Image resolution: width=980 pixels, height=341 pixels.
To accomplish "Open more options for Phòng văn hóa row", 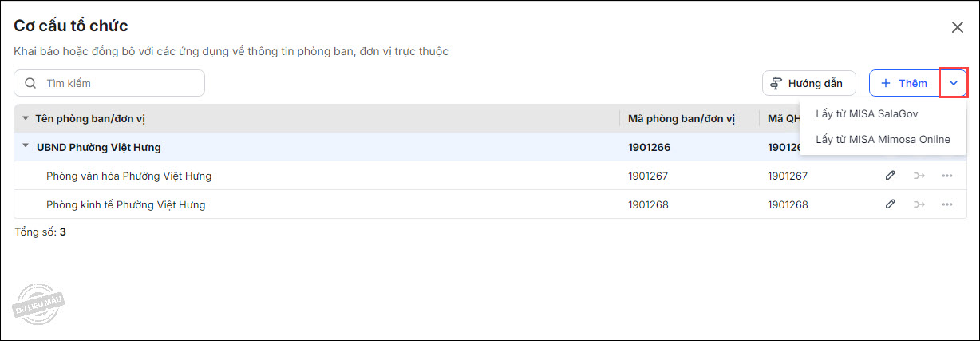I will [947, 176].
